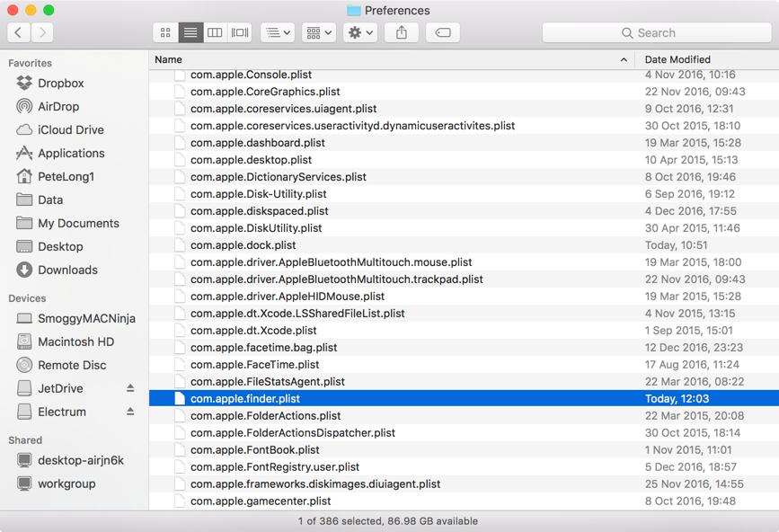This screenshot has width=779, height=532.
Task: Select com.apple.coreservices.uiagent.plist
Action: (464, 109)
